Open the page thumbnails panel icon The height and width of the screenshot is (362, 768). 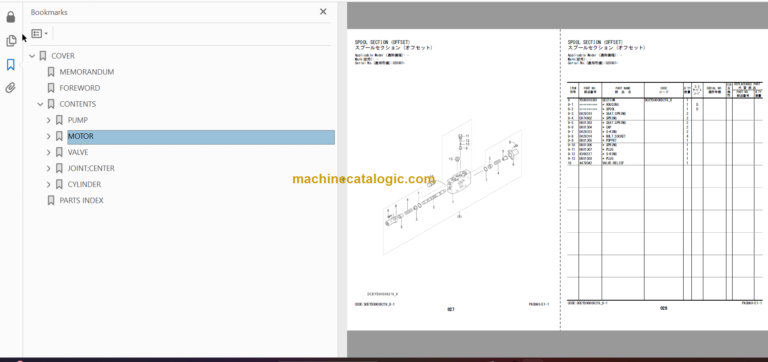11,41
